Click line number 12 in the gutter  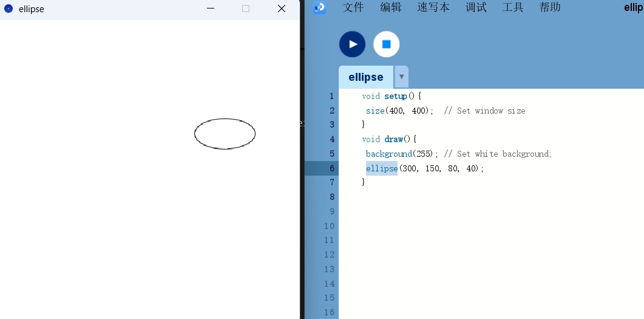point(329,255)
